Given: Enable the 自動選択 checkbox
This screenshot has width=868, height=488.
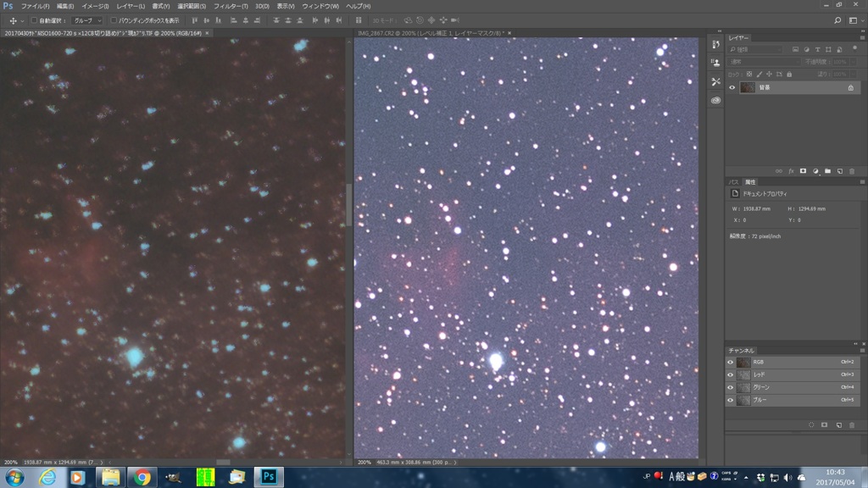Looking at the screenshot, I should click(34, 20).
